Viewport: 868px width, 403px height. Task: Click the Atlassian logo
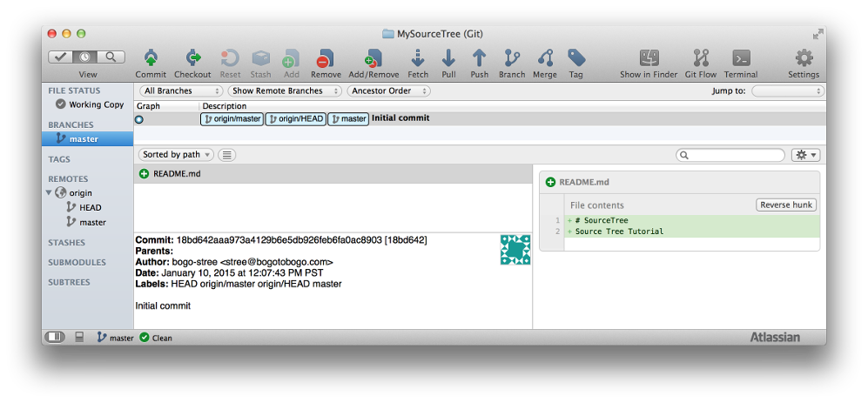point(775,337)
